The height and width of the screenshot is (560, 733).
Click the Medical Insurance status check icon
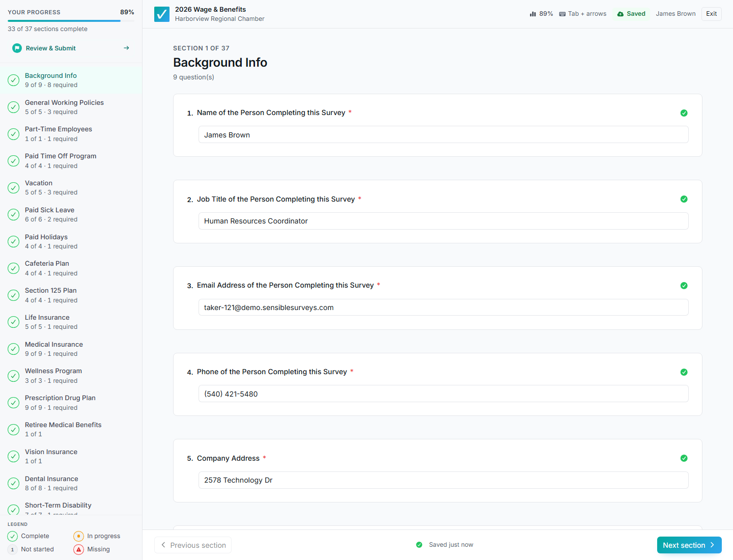click(x=14, y=349)
